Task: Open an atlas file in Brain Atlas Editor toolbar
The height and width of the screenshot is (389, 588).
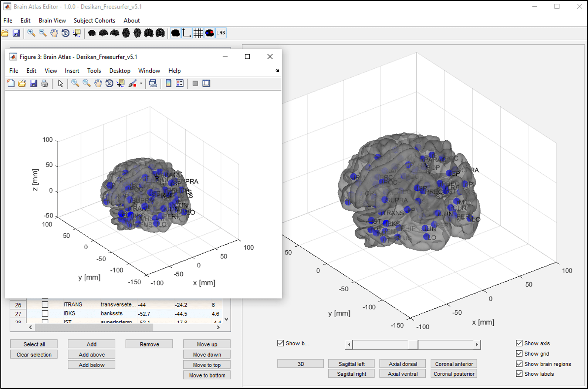Action: (x=5, y=33)
